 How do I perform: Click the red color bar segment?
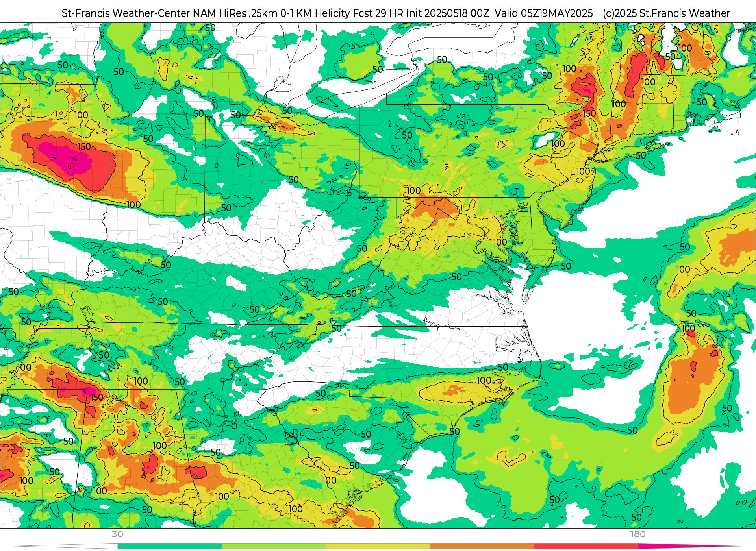(x=586, y=546)
